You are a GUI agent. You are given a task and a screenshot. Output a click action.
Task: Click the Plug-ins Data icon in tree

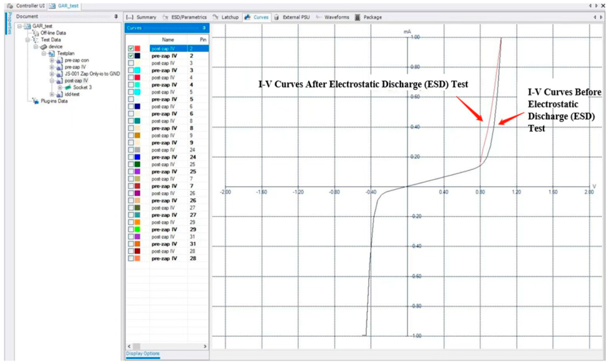tap(35, 101)
